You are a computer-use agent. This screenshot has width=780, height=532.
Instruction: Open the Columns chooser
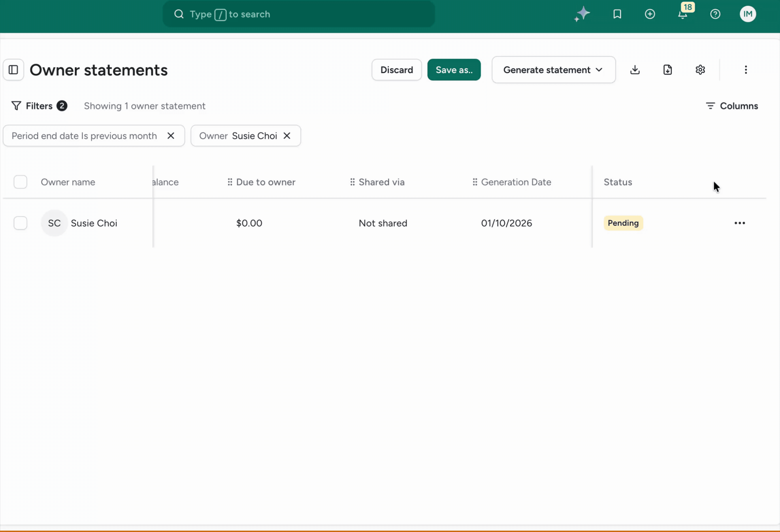[732, 106]
